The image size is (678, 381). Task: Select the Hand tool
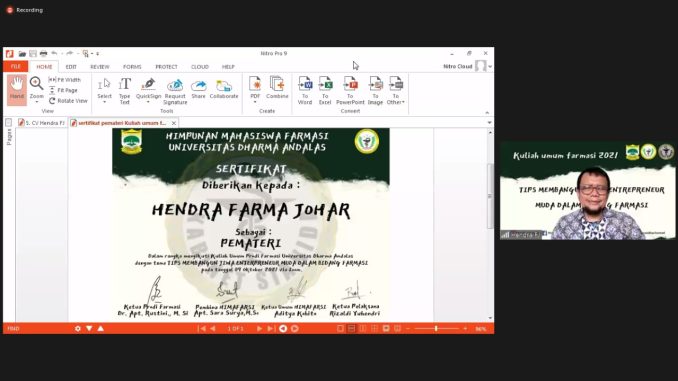coord(17,90)
